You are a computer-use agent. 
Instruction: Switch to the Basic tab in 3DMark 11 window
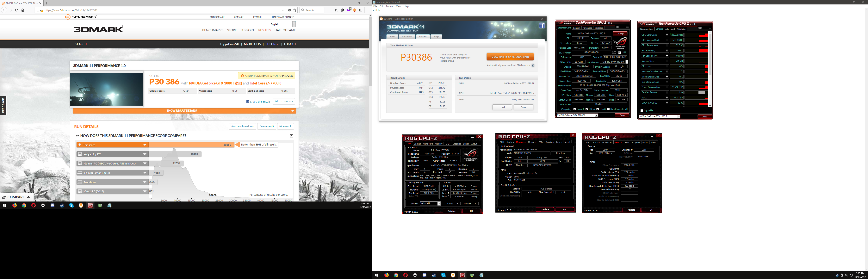[x=392, y=36]
